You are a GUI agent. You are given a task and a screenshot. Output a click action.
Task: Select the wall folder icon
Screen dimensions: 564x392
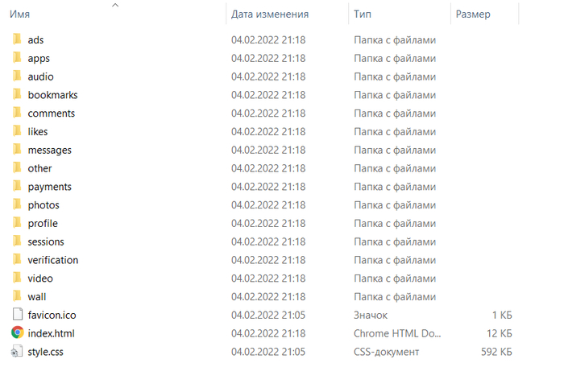click(17, 295)
